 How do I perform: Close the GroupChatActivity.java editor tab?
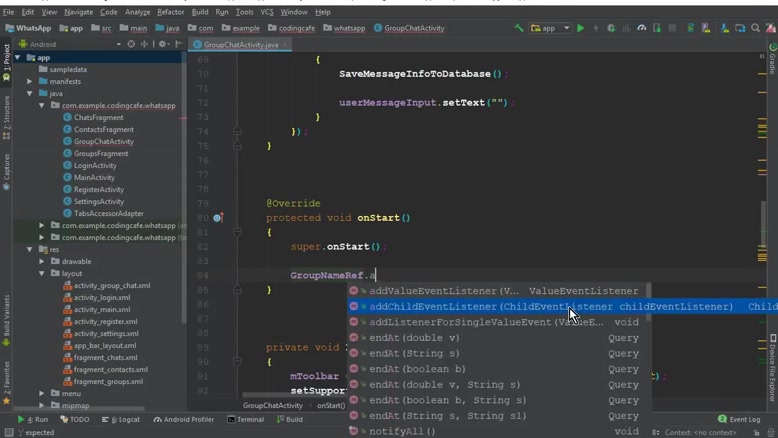(x=285, y=45)
